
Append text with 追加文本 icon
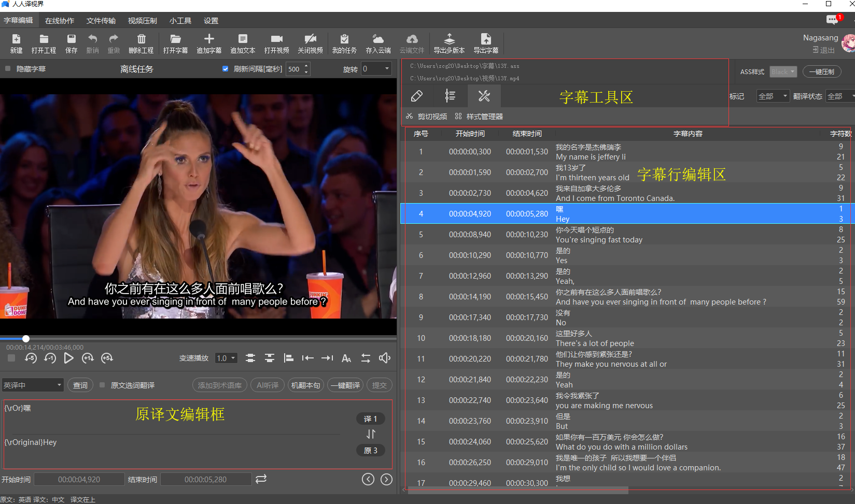pos(243,44)
